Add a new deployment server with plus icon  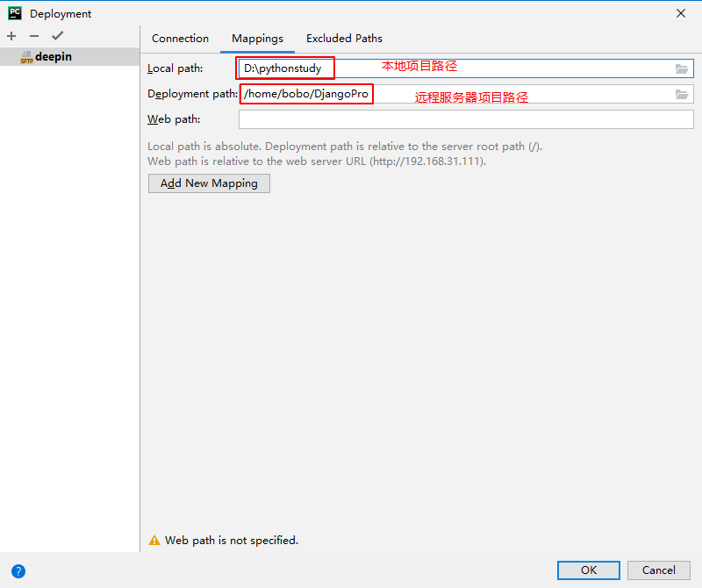point(11,36)
